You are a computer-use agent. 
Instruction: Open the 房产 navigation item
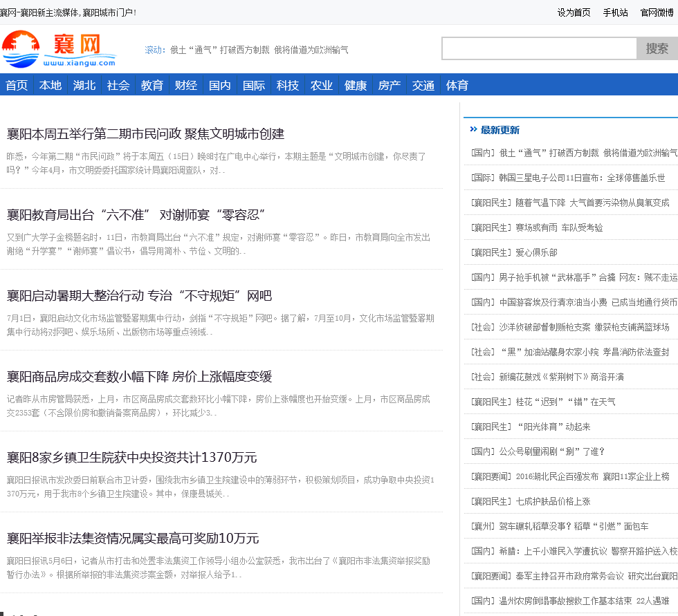(x=390, y=85)
